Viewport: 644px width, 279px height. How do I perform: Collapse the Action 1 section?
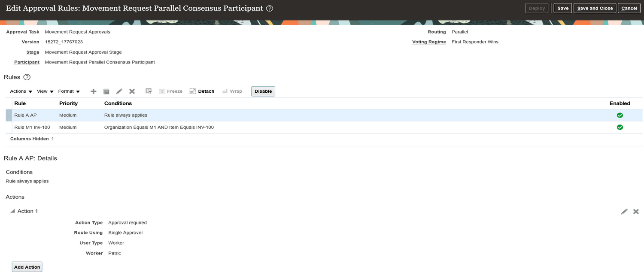tap(12, 211)
